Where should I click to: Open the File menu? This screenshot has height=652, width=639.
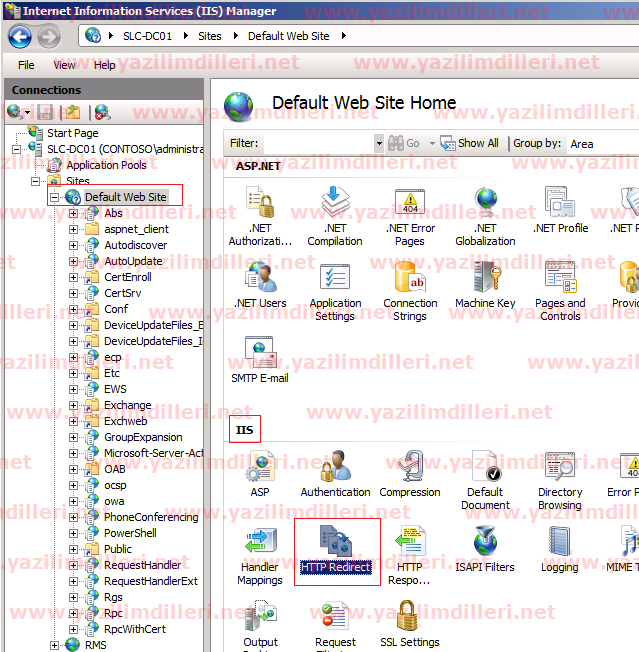coord(26,65)
